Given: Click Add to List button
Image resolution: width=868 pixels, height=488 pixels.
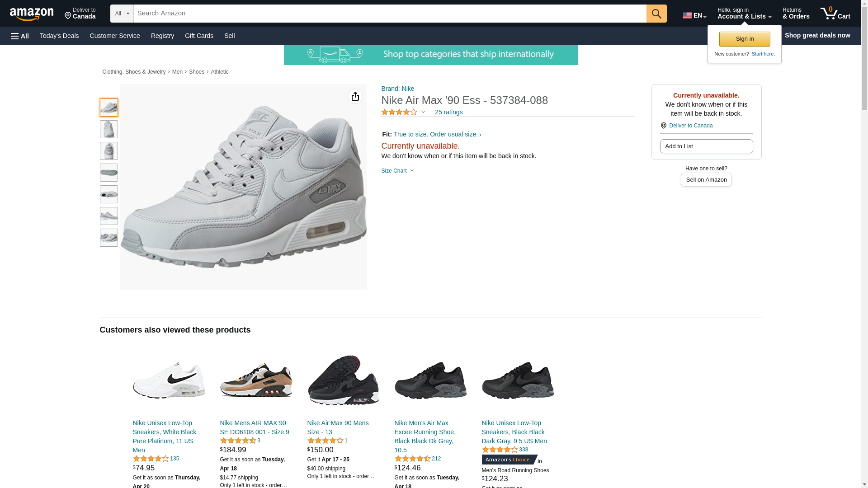Looking at the screenshot, I should pyautogui.click(x=706, y=146).
